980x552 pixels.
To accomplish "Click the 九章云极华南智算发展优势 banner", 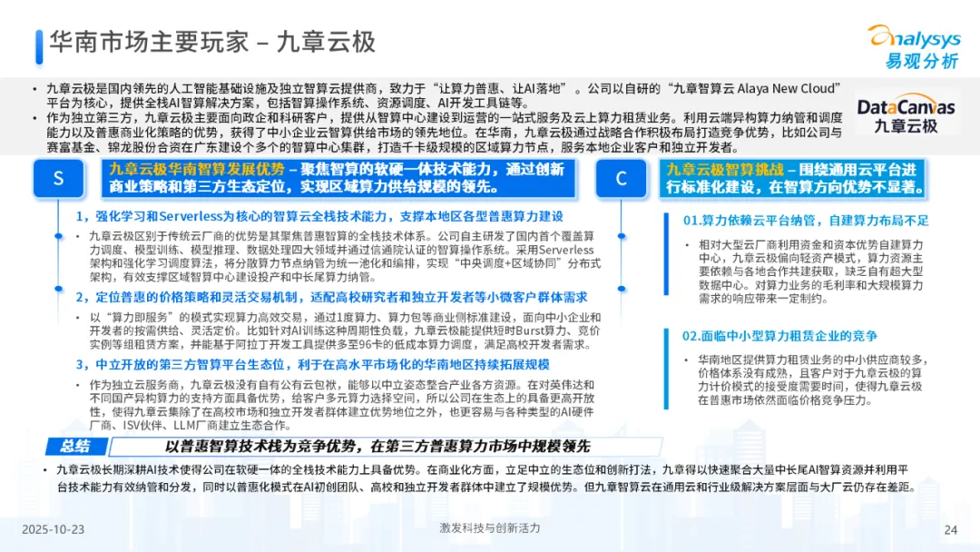I will pos(338,178).
